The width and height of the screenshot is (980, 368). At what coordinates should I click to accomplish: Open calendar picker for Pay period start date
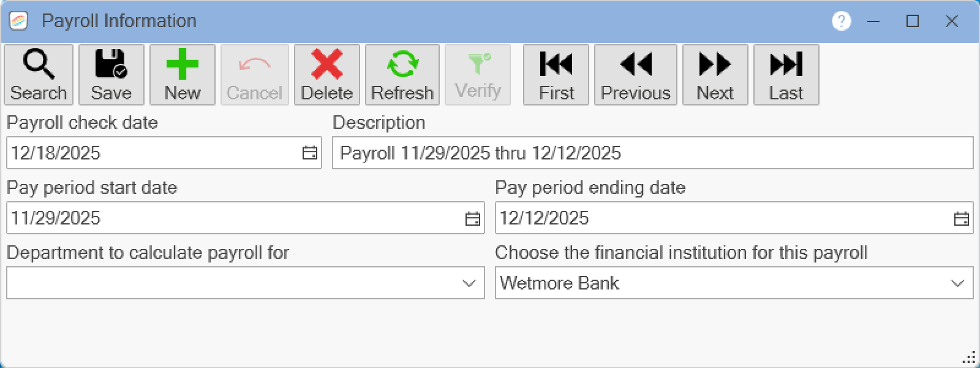tap(472, 218)
